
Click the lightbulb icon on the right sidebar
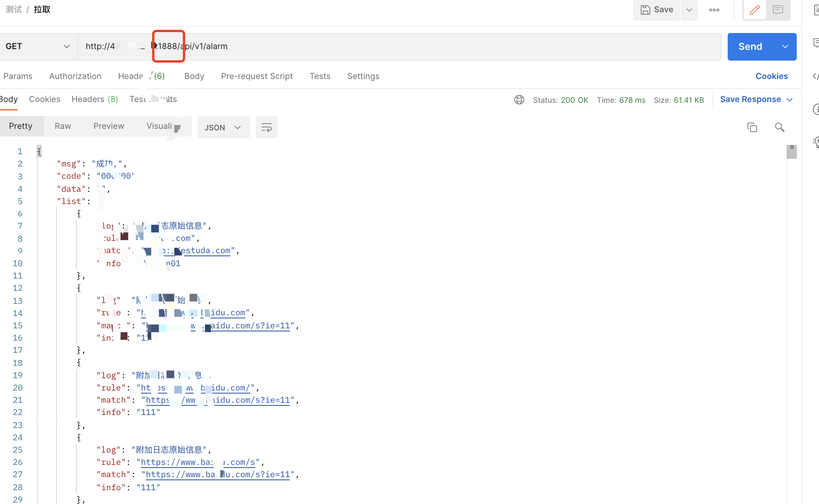tap(816, 142)
